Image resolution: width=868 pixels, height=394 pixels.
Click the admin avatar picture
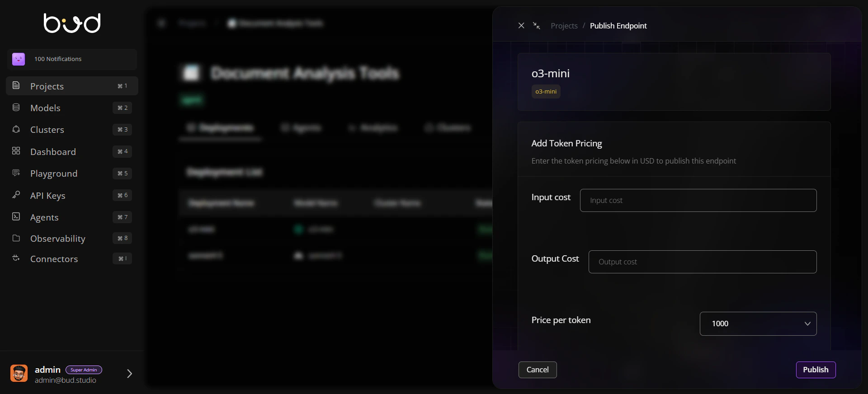tap(19, 373)
